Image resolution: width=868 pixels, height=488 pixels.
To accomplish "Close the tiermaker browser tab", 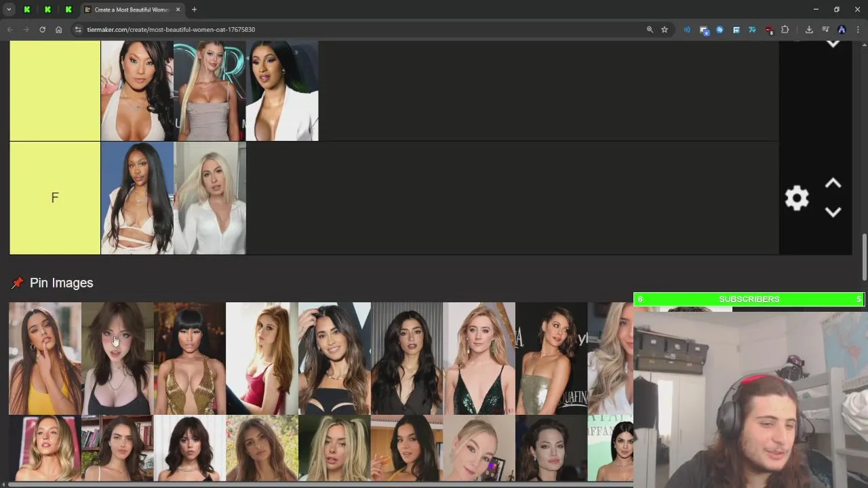I will [178, 9].
